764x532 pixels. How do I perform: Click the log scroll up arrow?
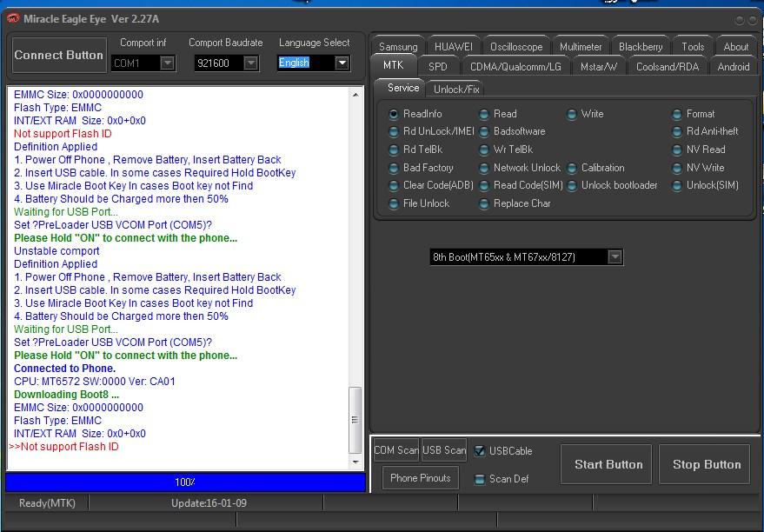point(355,95)
